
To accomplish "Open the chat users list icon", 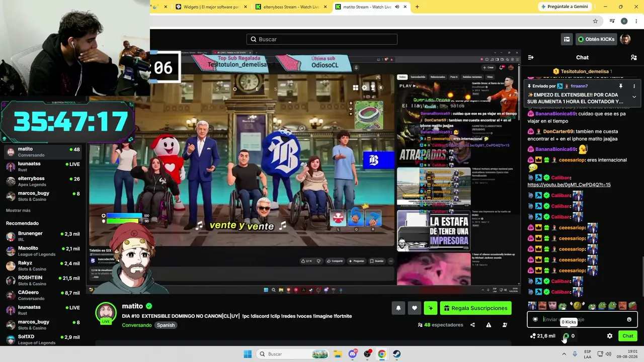I will pyautogui.click(x=633, y=57).
